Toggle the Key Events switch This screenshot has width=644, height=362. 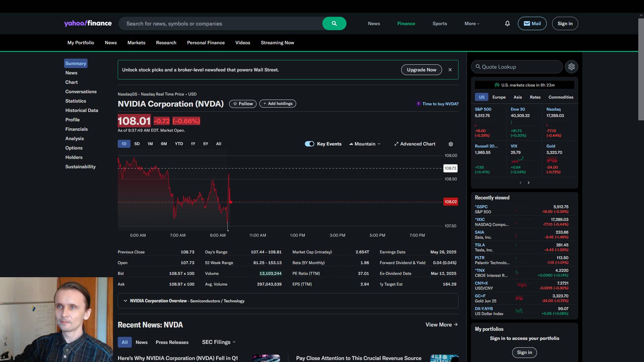[x=309, y=144]
